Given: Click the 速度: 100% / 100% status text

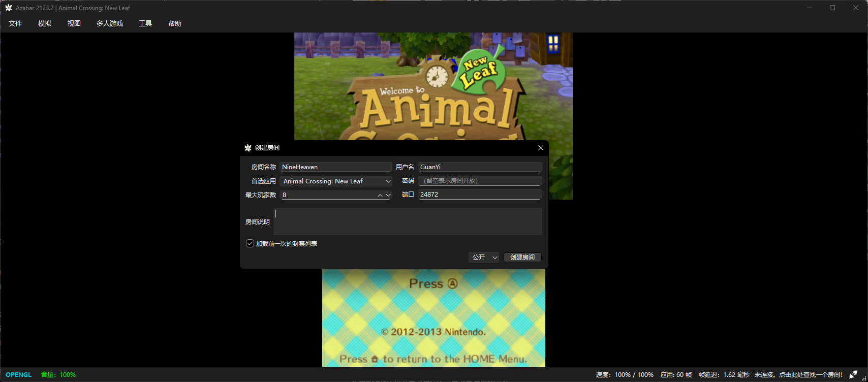Looking at the screenshot, I should coord(625,375).
